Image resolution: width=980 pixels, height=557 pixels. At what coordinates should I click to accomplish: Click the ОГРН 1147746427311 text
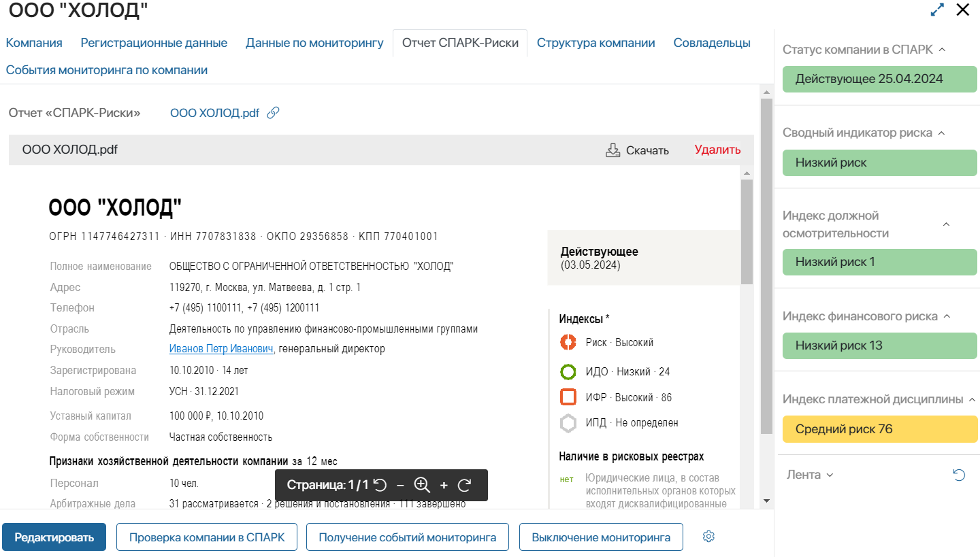[x=104, y=237]
